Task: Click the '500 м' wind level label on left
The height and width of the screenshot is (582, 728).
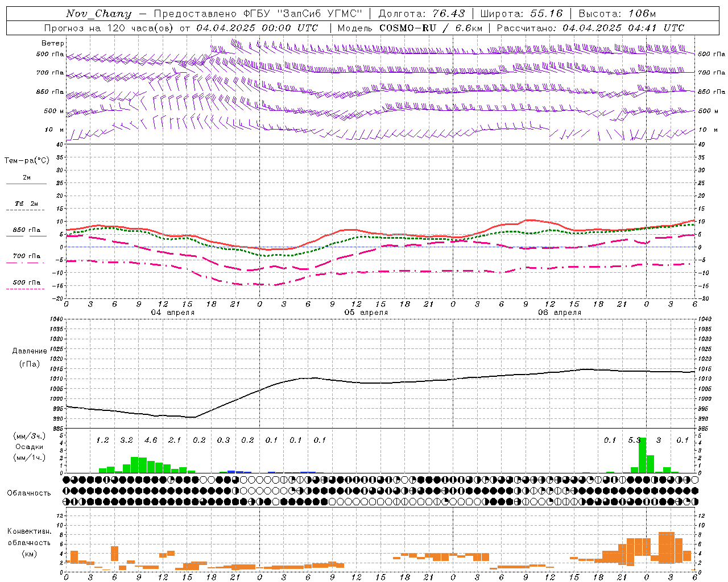Action: [54, 111]
